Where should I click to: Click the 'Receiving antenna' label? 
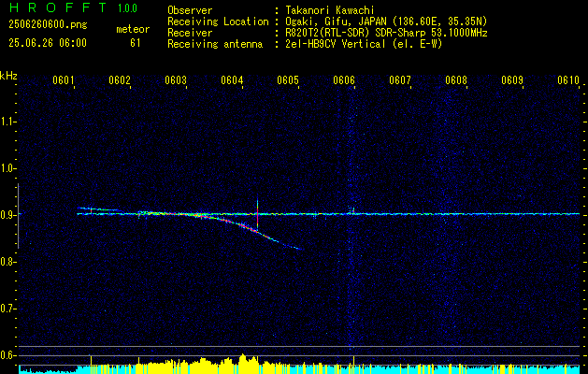pyautogui.click(x=215, y=44)
